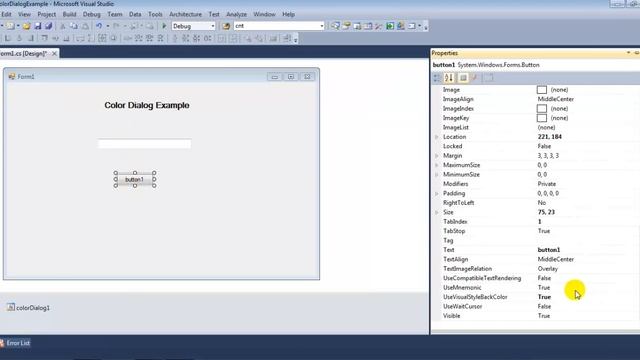Expand the Location property
This screenshot has height=360, width=640.
(x=436, y=137)
